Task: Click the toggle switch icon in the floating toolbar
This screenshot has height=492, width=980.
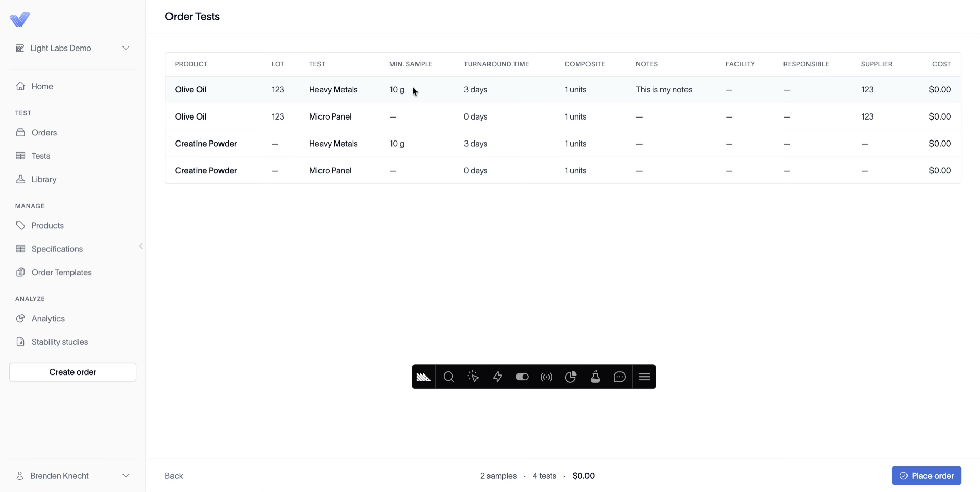Action: point(522,377)
